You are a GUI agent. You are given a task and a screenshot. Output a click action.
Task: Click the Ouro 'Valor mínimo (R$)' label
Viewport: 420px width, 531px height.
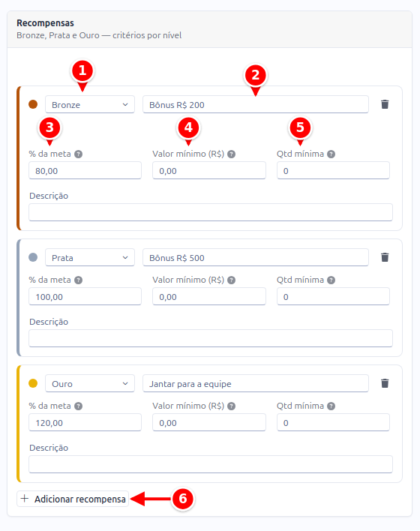(x=188, y=406)
